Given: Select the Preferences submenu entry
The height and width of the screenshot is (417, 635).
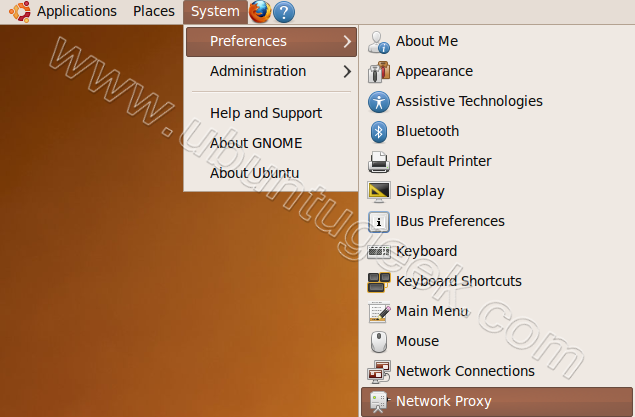Looking at the screenshot, I should (271, 41).
